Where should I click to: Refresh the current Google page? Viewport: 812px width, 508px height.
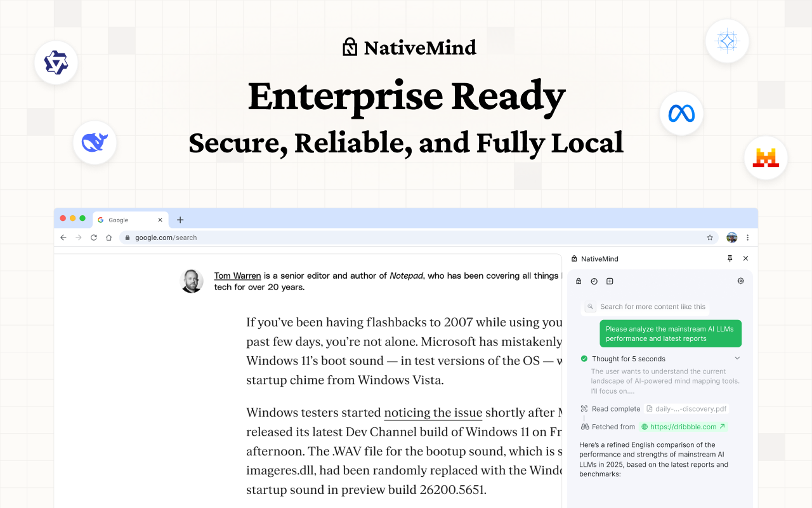(x=93, y=237)
